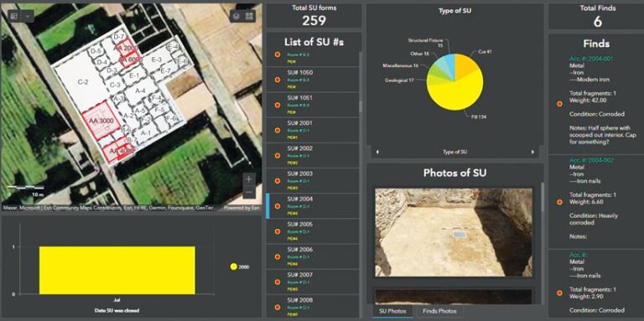Click the orange marker beside SU# 2004

[278, 206]
